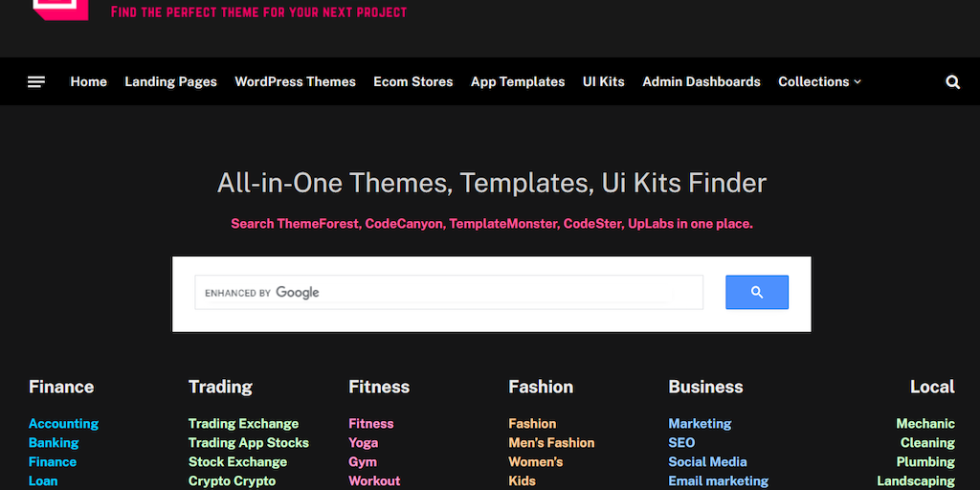Click the pink site logo
This screenshot has height=490, width=980.
tap(60, 10)
